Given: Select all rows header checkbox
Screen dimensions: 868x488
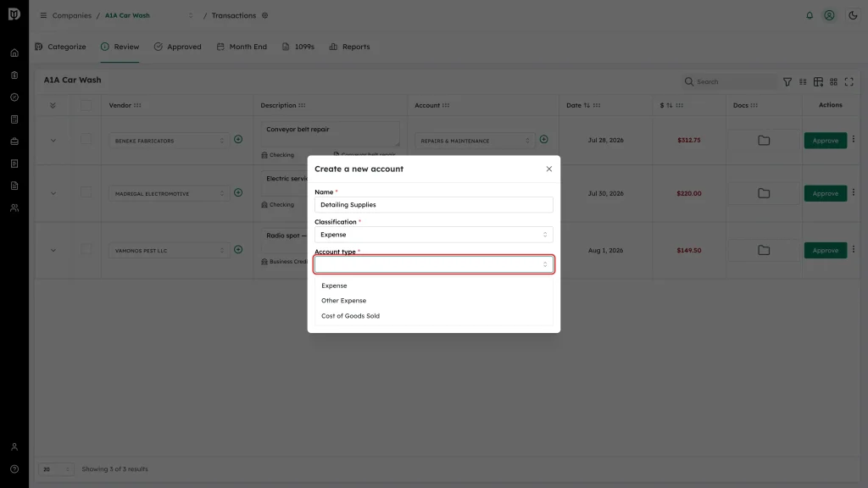Looking at the screenshot, I should pos(86,105).
